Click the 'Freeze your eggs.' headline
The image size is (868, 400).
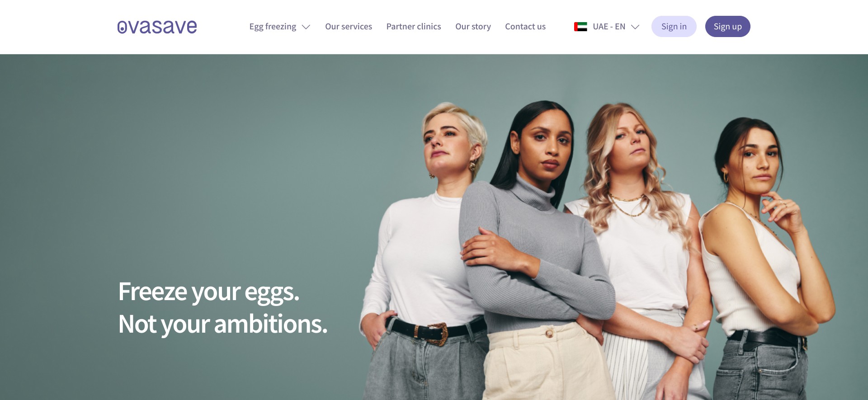[209, 292]
